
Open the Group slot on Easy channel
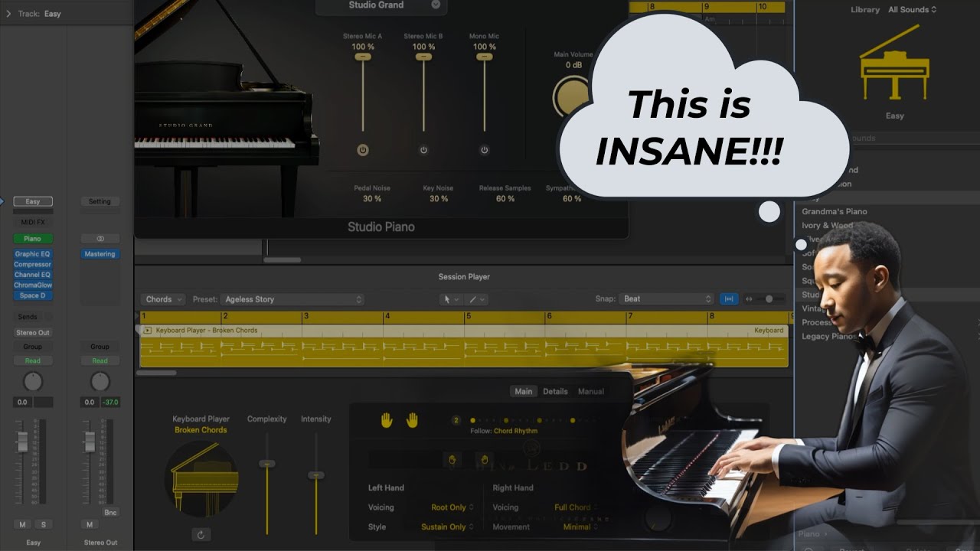tap(33, 347)
